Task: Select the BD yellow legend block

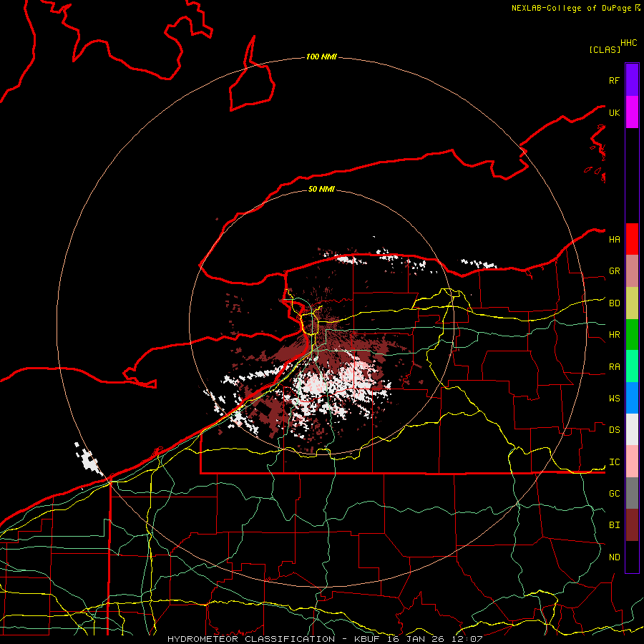Action: coord(632,303)
